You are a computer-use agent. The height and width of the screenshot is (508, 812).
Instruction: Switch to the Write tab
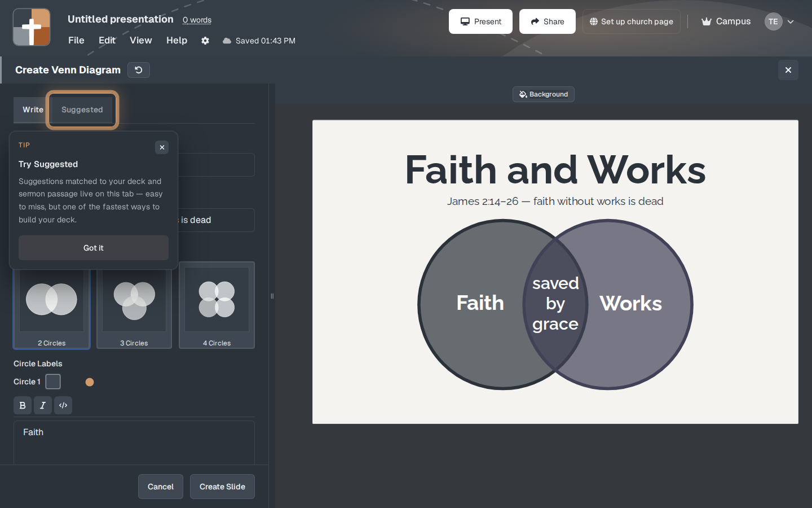point(33,110)
